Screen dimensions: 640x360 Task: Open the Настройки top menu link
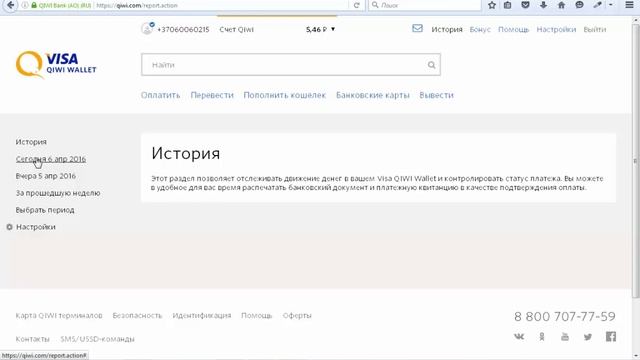coord(556,29)
